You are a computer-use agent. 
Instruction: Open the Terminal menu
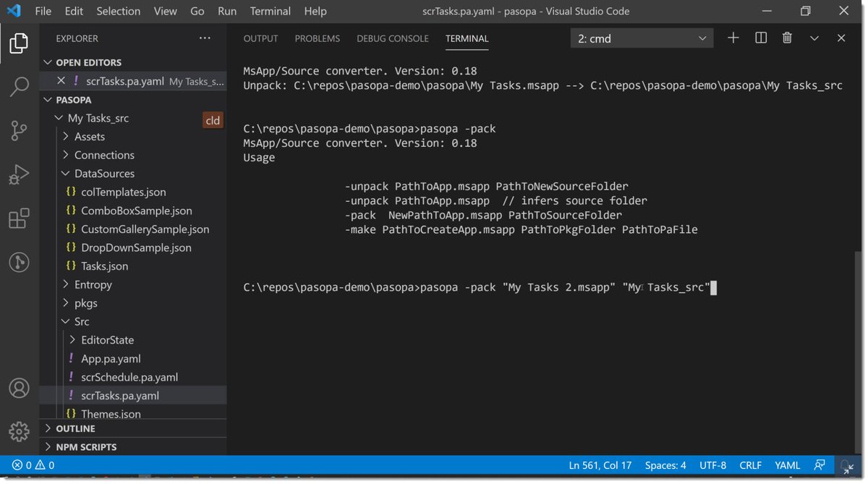click(271, 11)
